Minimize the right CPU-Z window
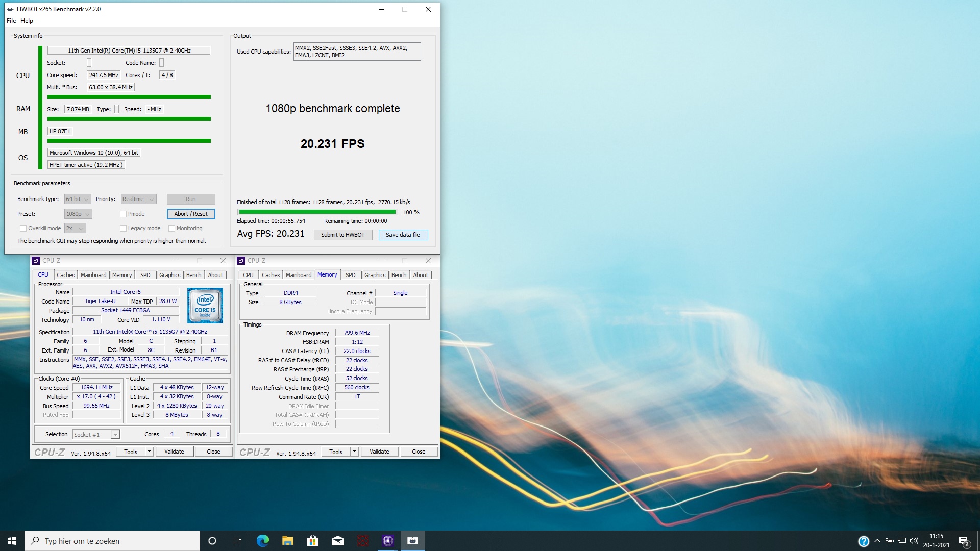 [x=381, y=261]
